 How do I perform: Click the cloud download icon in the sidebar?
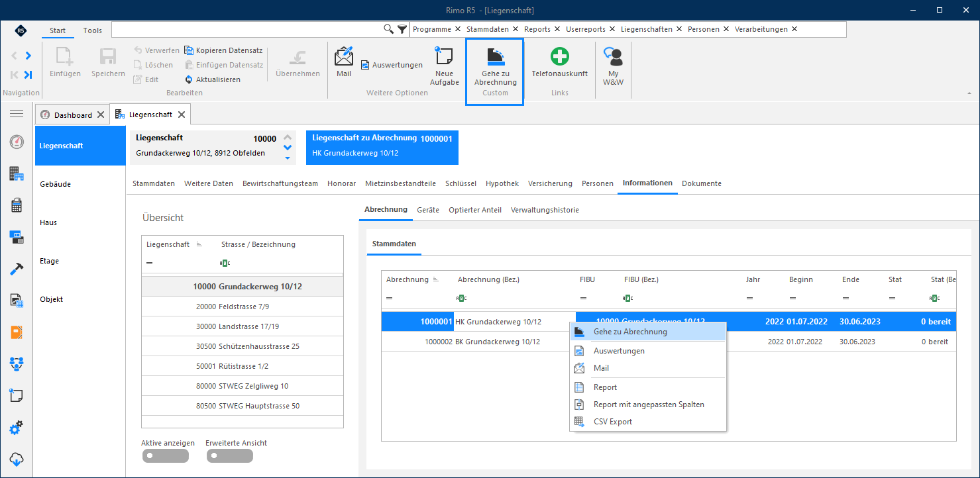tap(17, 459)
